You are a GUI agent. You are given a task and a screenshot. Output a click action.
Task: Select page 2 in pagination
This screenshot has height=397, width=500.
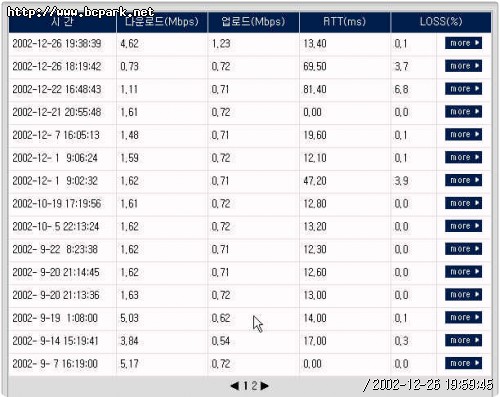pyautogui.click(x=254, y=386)
